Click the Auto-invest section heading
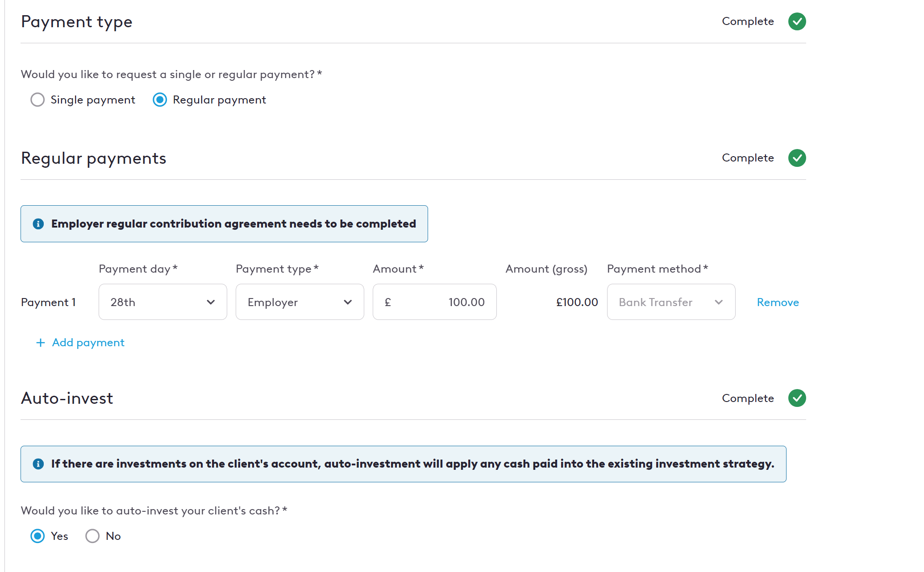 click(67, 398)
